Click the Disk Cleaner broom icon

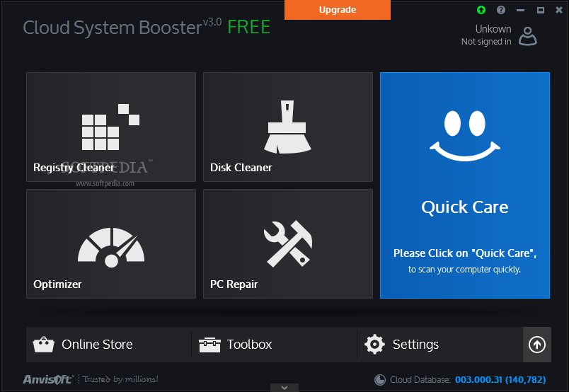(x=287, y=127)
